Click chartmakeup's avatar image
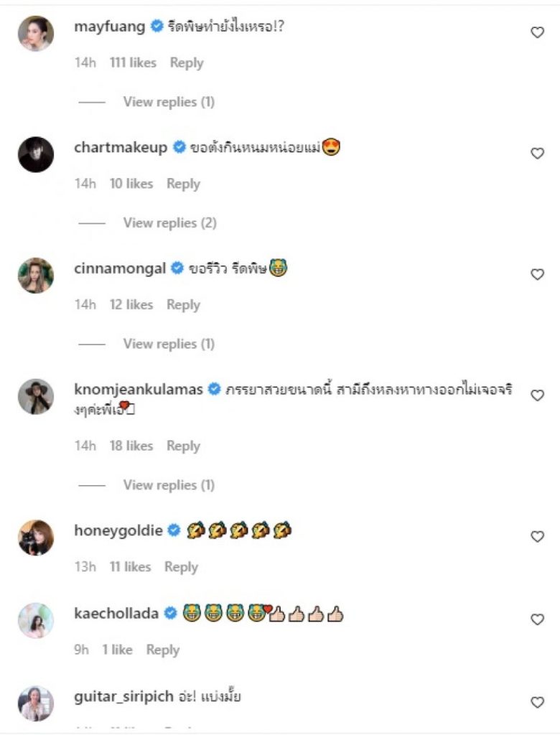Image resolution: width=560 pixels, height=735 pixels. tap(35, 154)
